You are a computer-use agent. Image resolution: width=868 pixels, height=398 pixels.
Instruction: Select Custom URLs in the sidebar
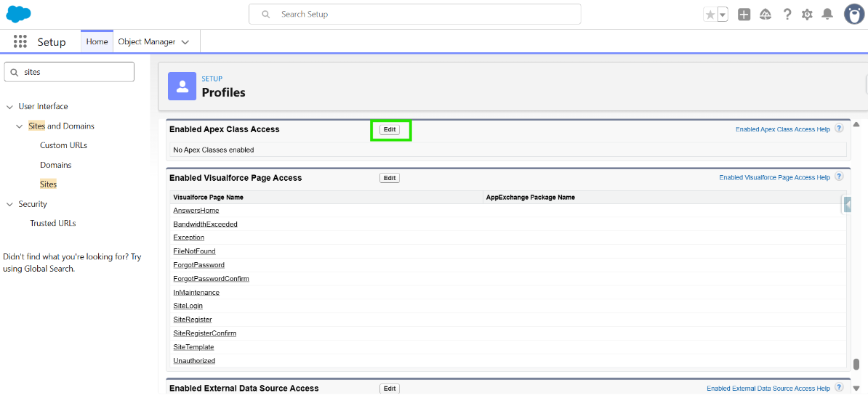63,145
